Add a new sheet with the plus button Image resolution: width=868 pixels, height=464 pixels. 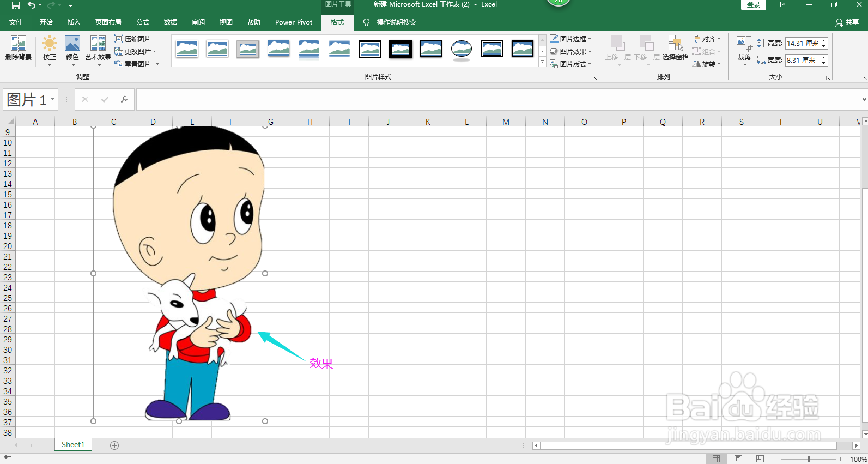[x=114, y=445]
